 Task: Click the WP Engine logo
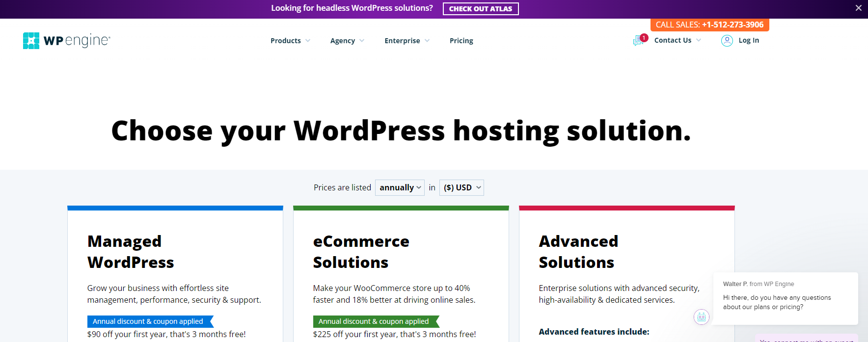click(67, 40)
